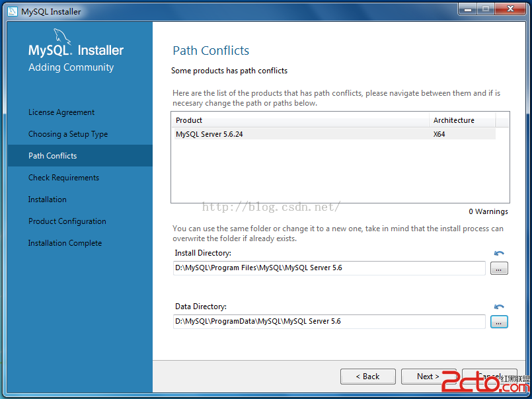Open the License Agreement step
Image resolution: width=532 pixels, height=399 pixels.
[61, 112]
